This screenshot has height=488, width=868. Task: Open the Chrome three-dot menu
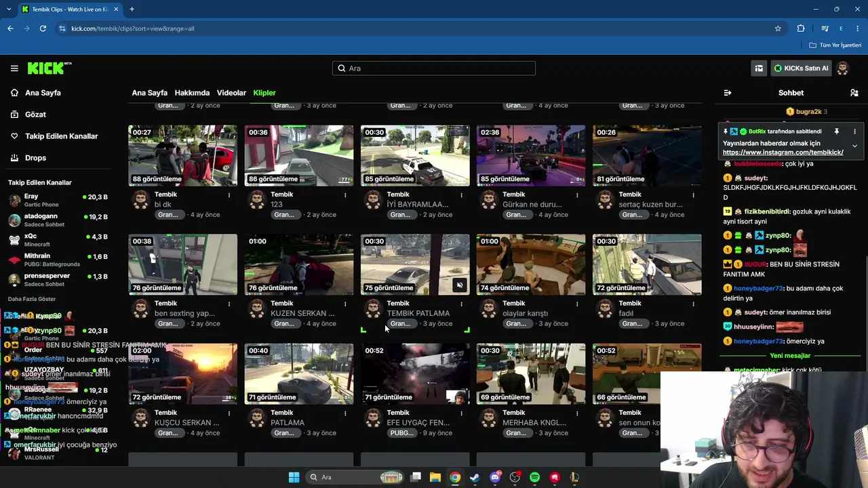(x=858, y=28)
